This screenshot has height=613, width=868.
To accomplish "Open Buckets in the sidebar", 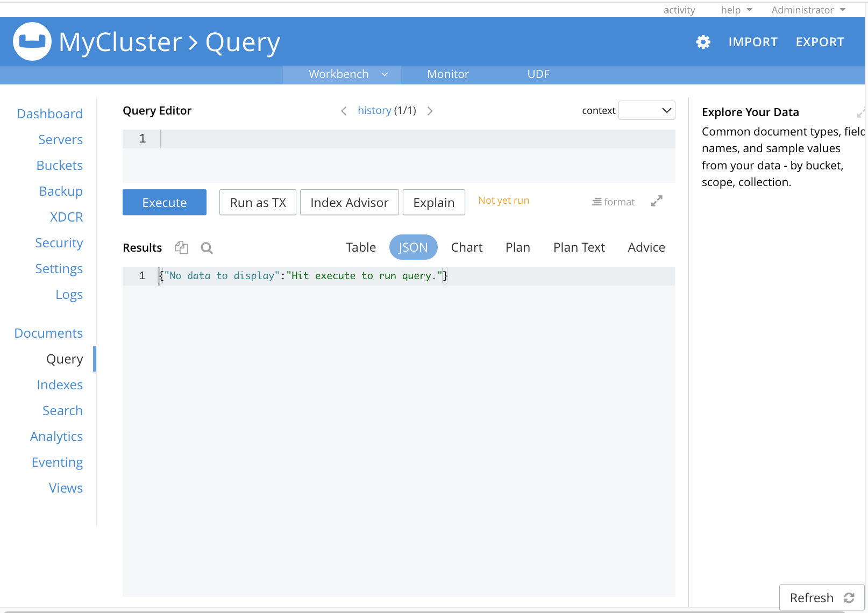I will pyautogui.click(x=60, y=166).
